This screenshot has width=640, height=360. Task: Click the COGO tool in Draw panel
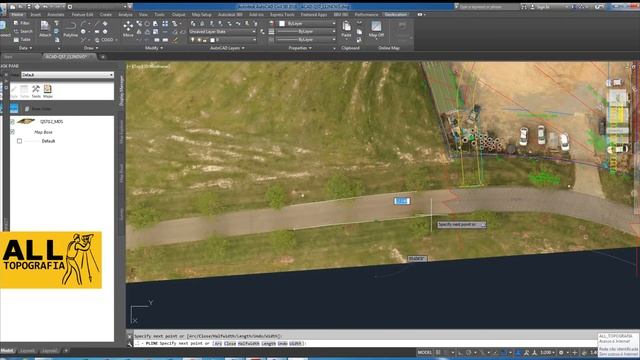[x=104, y=40]
